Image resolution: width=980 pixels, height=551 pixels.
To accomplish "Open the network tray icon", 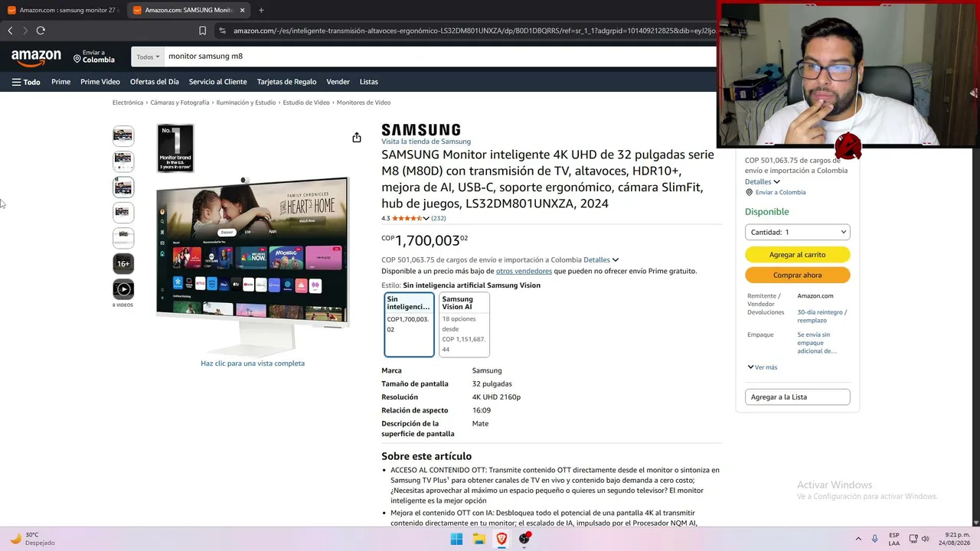I will [913, 539].
